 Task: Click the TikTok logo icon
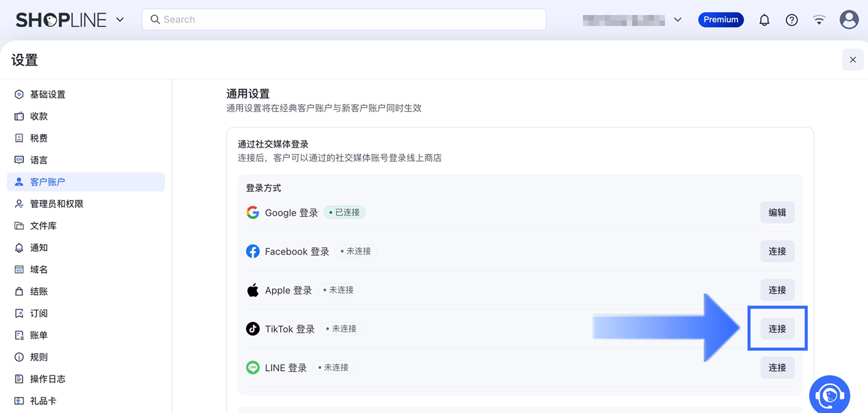pos(253,329)
